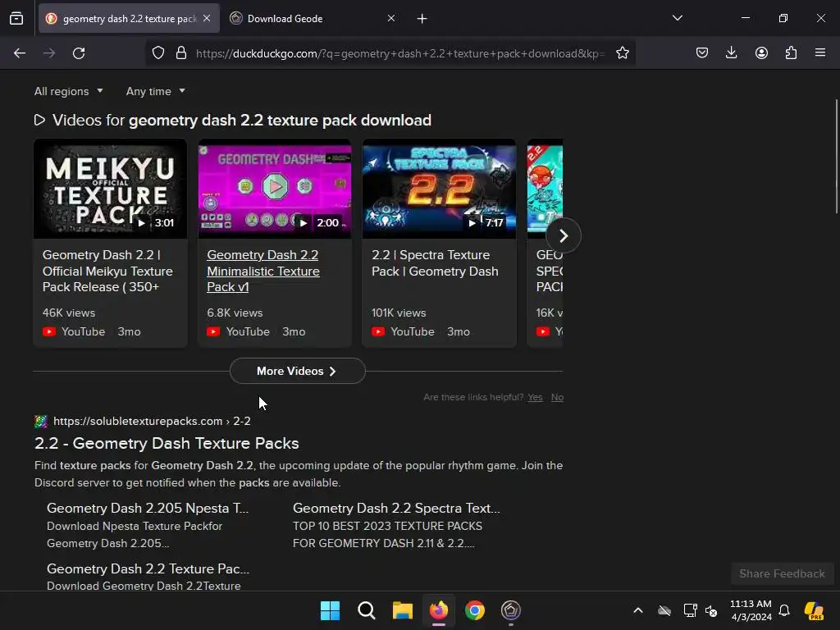Open Windows taskbar search
840x630 pixels.
(367, 610)
